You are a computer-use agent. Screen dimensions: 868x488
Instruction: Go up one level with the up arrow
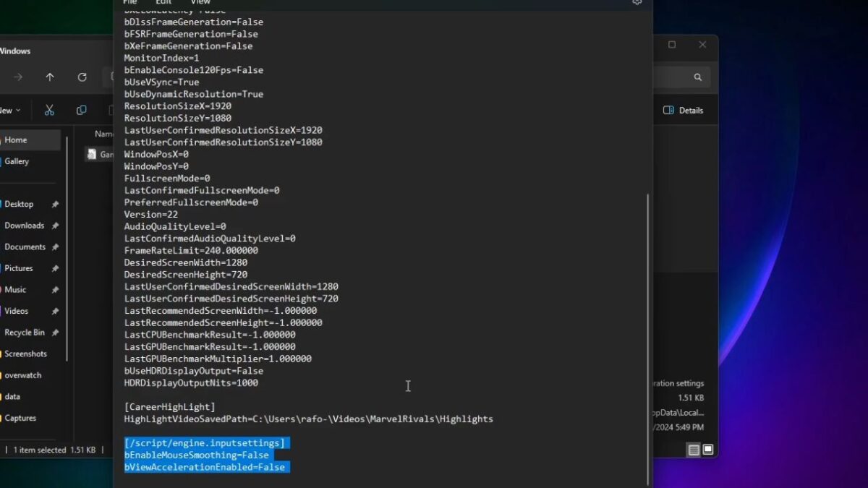[x=49, y=77]
